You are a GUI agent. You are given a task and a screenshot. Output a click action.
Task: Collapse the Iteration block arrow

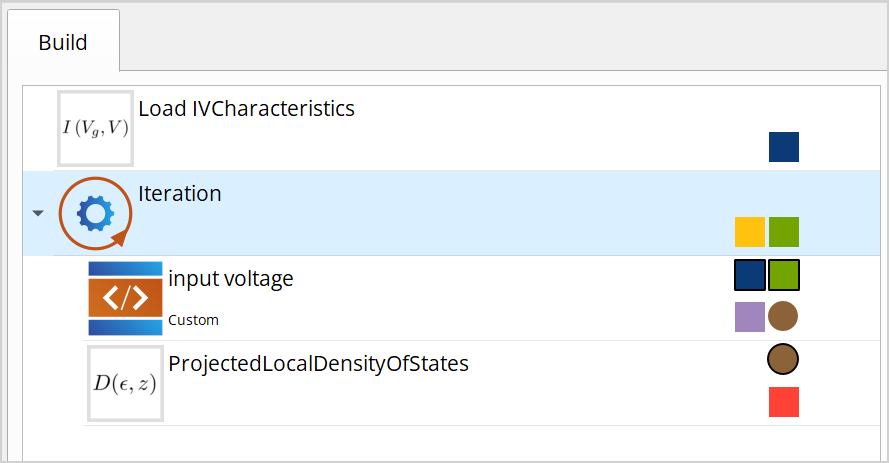coord(38,213)
